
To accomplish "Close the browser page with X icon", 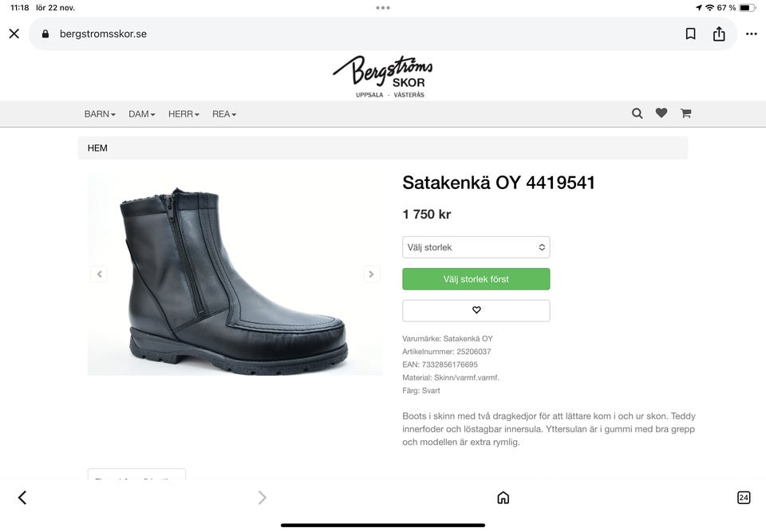I will [x=14, y=33].
